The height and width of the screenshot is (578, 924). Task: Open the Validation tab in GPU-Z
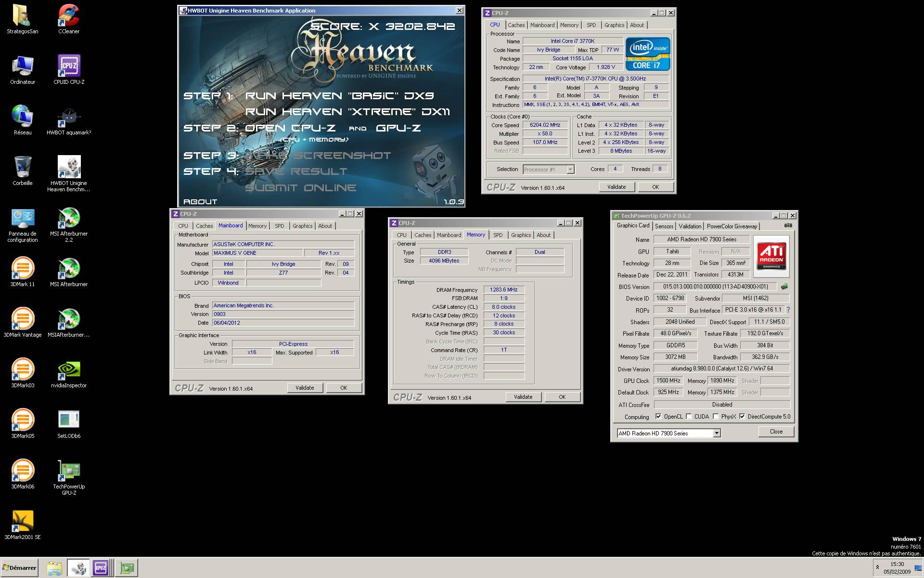pos(690,226)
